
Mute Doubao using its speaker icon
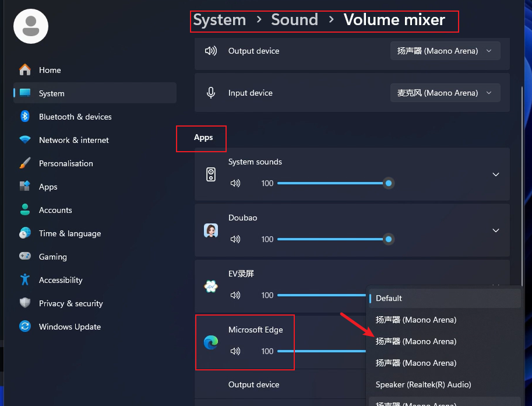point(235,239)
